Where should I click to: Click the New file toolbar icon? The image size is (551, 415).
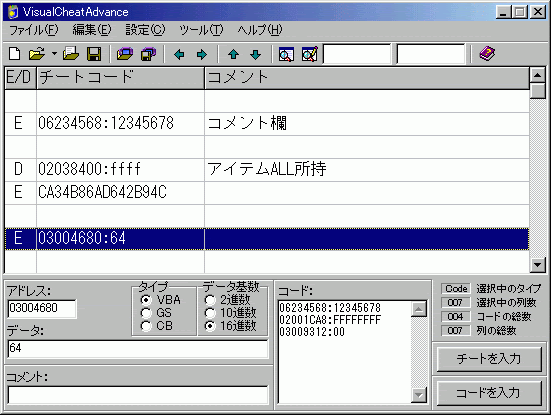[14, 54]
